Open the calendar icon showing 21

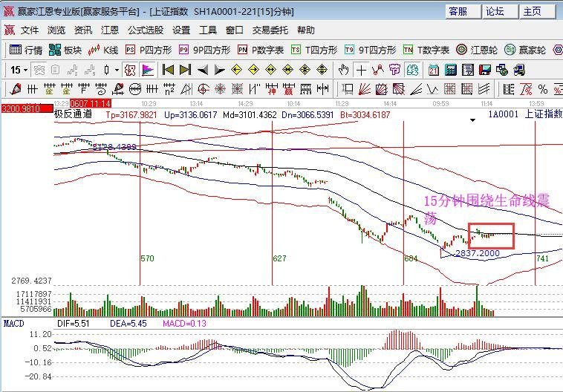(433, 70)
